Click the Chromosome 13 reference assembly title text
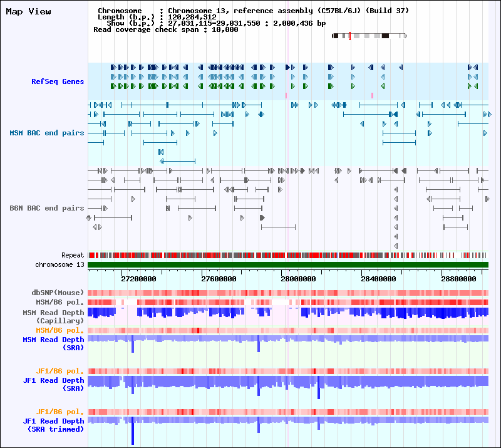Screen dimensions: 501x448 289,11
